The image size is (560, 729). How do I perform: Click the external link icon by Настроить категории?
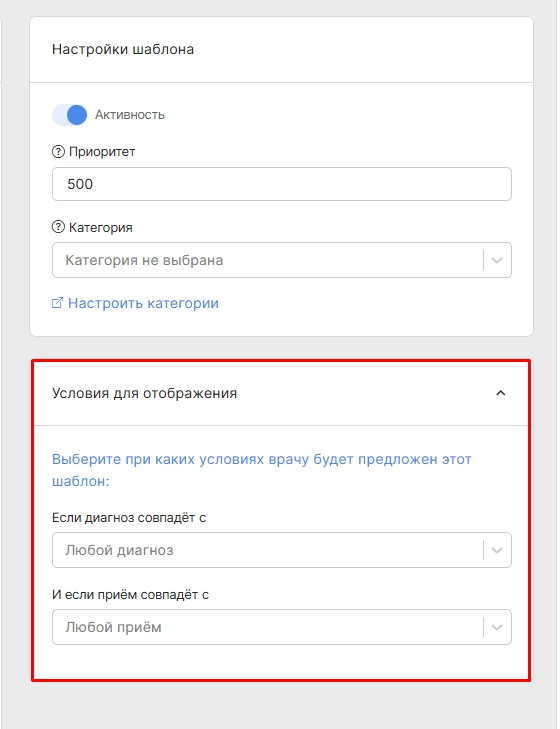pyautogui.click(x=57, y=303)
